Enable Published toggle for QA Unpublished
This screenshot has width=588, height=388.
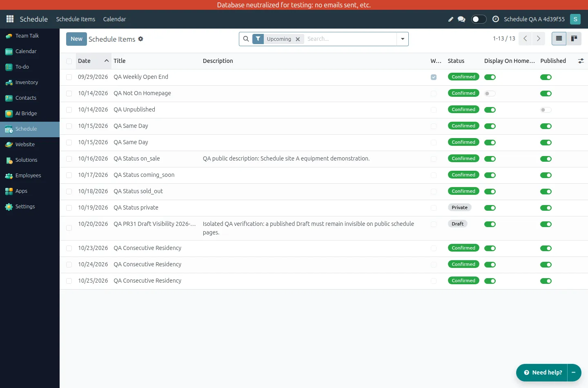[x=546, y=110]
